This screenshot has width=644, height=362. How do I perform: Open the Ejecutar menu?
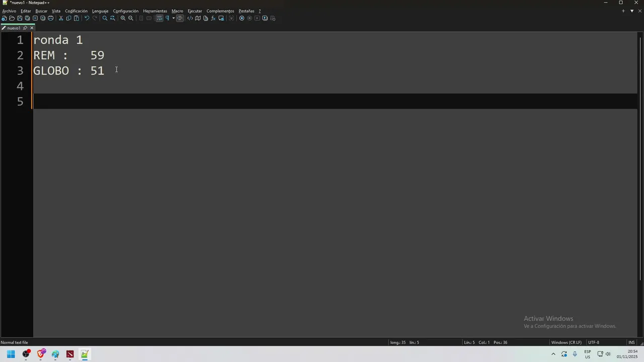(x=195, y=11)
